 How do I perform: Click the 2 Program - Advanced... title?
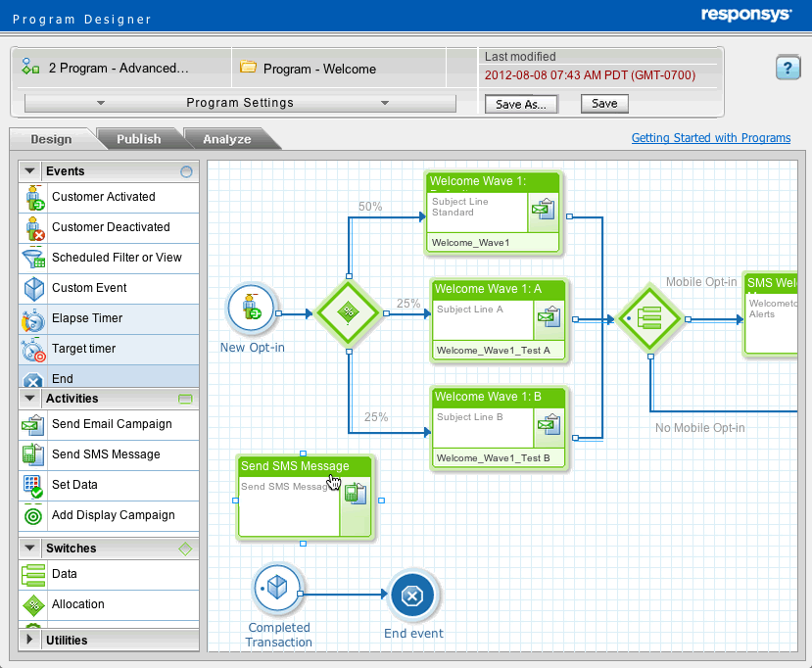coord(119,68)
